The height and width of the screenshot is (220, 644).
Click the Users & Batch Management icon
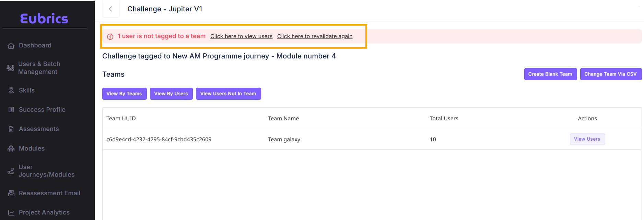(x=10, y=68)
